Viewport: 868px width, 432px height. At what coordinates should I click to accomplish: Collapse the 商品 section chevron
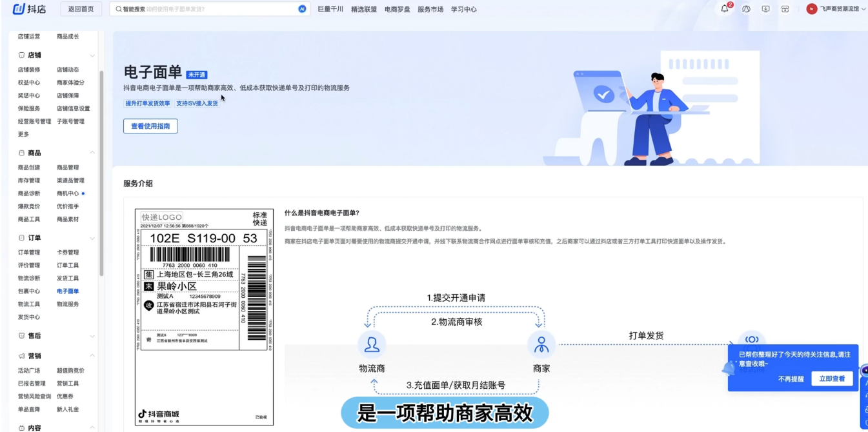pyautogui.click(x=92, y=153)
